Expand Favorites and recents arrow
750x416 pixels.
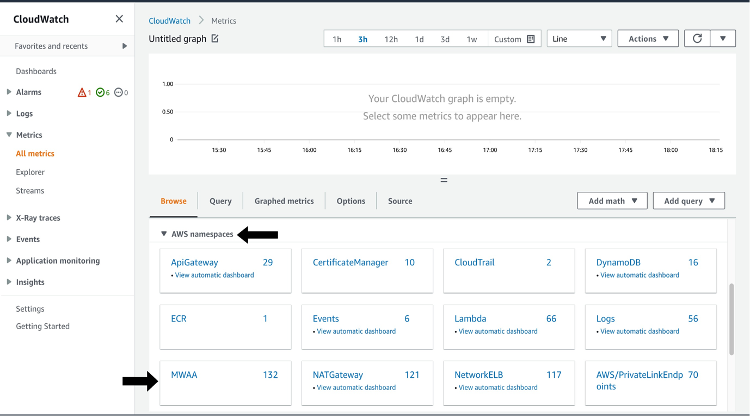point(124,46)
